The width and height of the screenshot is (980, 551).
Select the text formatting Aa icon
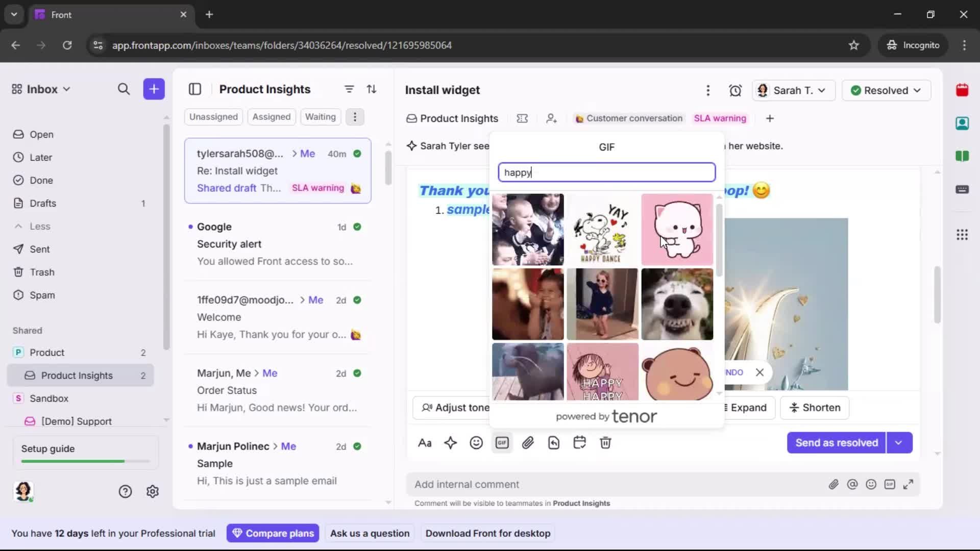click(425, 443)
